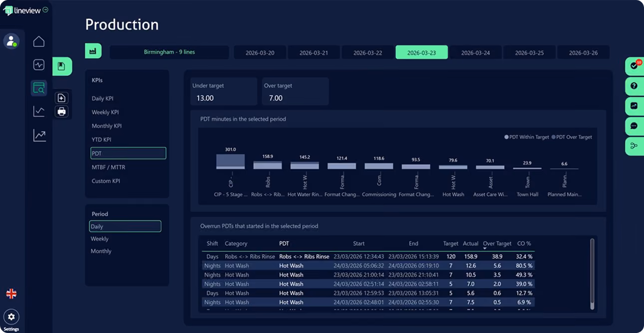This screenshot has width=644, height=333.
Task: Open Birmingham - 9 lines site selector
Action: pyautogui.click(x=169, y=52)
